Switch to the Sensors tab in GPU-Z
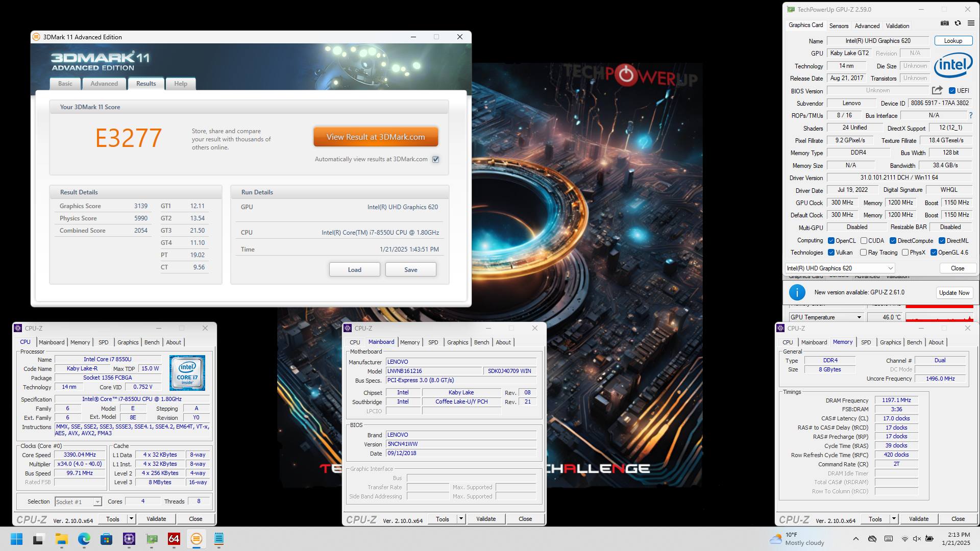980x551 pixels. 839,26
